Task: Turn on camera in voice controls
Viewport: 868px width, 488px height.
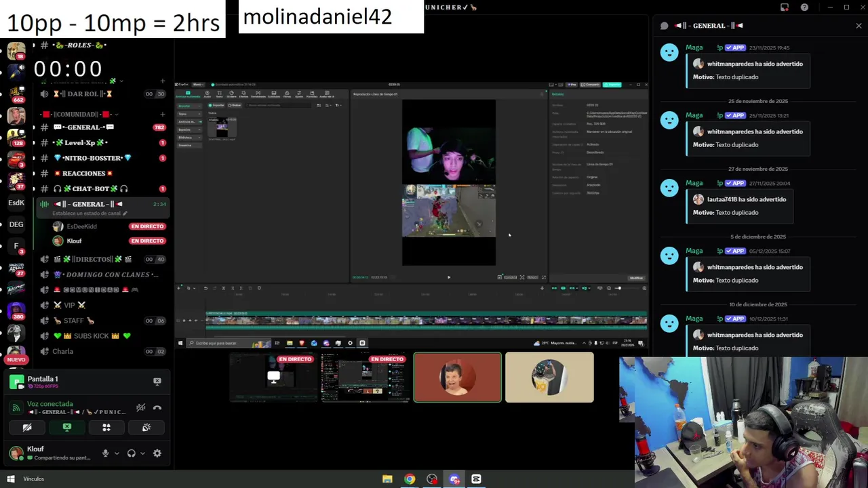Action: [x=27, y=428]
